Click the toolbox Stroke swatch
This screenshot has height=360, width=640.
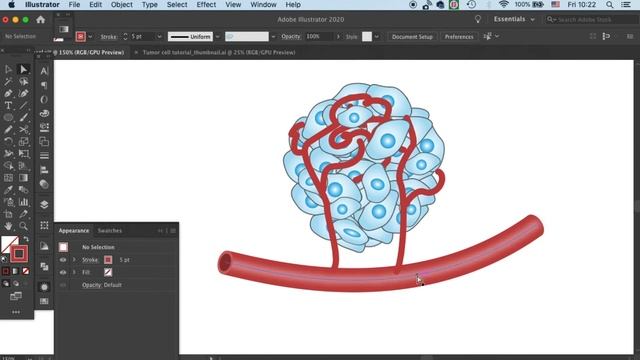pyautogui.click(x=19, y=253)
